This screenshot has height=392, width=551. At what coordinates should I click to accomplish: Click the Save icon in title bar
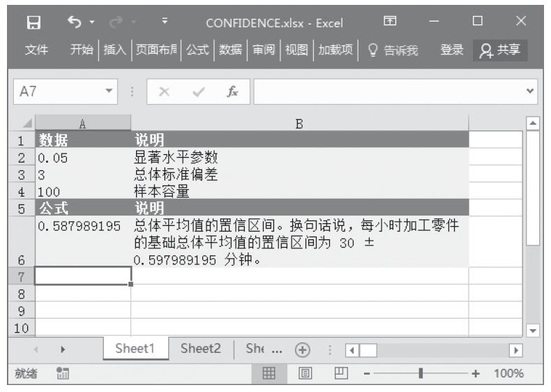31,23
